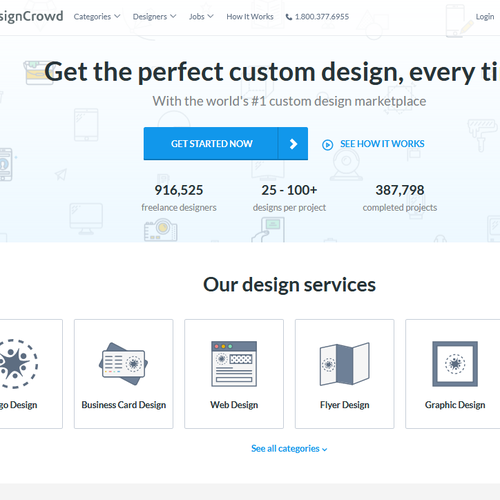The image size is (500, 500).
Task: Click the play circle icon beside See How It Works
Action: point(327,145)
